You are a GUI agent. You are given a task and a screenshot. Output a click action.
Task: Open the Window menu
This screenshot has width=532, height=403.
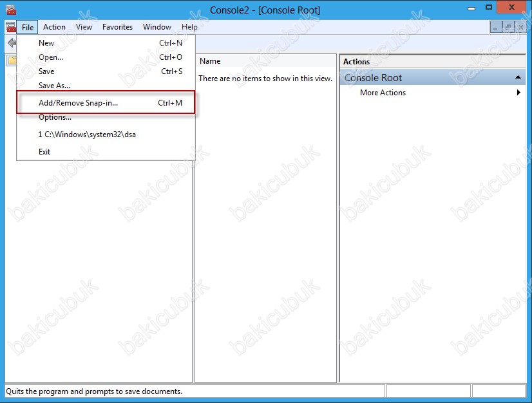click(x=157, y=27)
